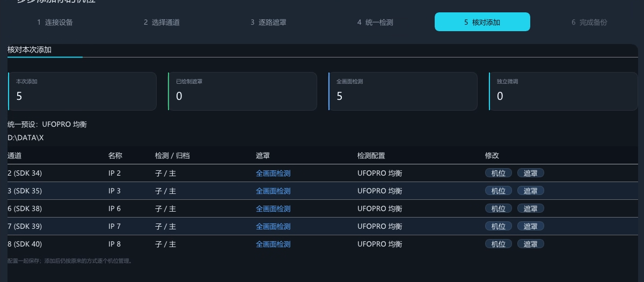Click 遮罩 button for IP 8
This screenshot has width=644, height=282.
(531, 244)
